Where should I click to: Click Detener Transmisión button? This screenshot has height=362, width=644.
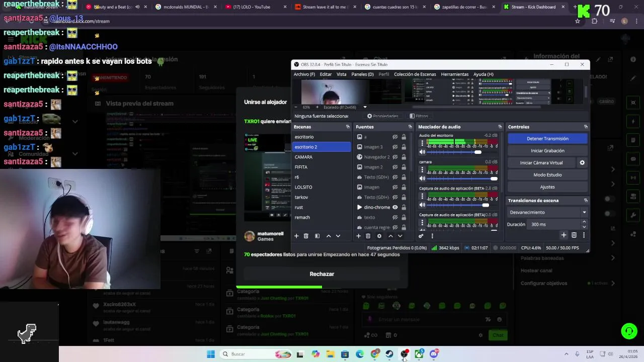coord(547,139)
